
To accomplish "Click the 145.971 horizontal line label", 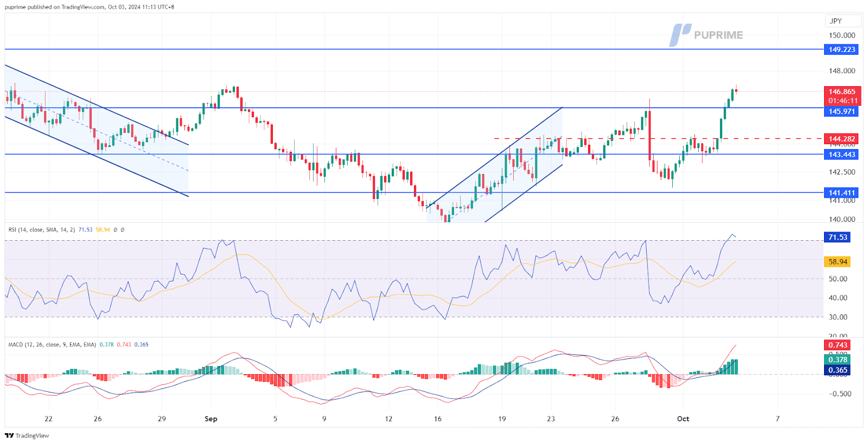I will pos(841,111).
